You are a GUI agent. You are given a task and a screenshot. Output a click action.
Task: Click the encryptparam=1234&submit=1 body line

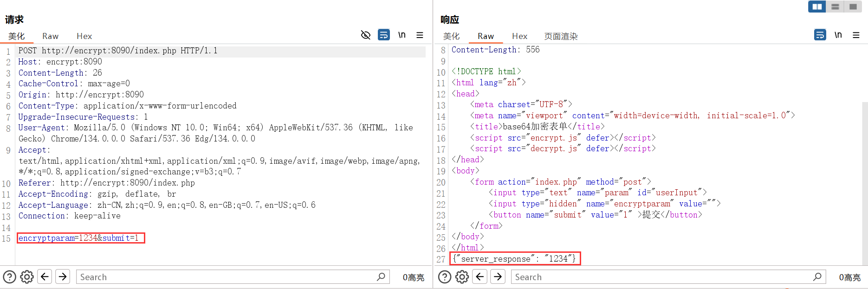point(78,238)
